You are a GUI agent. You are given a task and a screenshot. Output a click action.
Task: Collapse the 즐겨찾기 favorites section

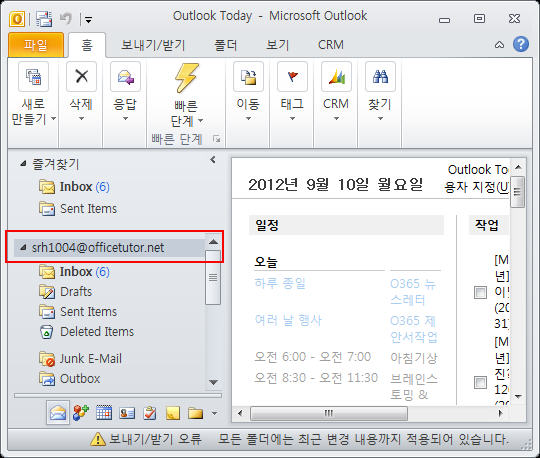[x=23, y=164]
